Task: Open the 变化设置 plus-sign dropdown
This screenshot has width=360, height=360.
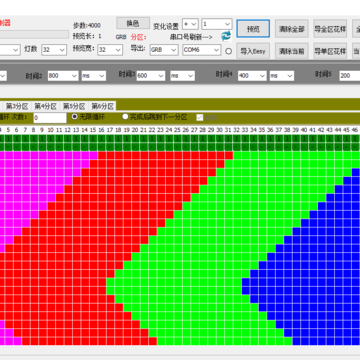Action: tap(191, 24)
